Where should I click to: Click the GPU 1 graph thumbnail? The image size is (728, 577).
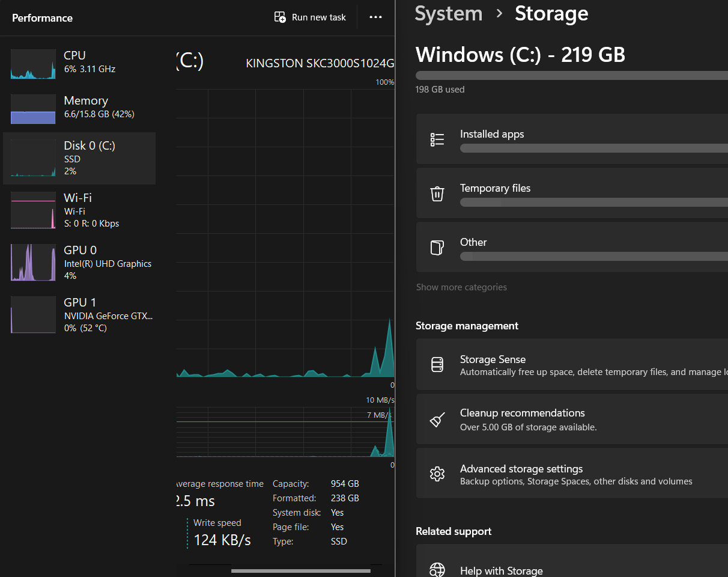33,315
